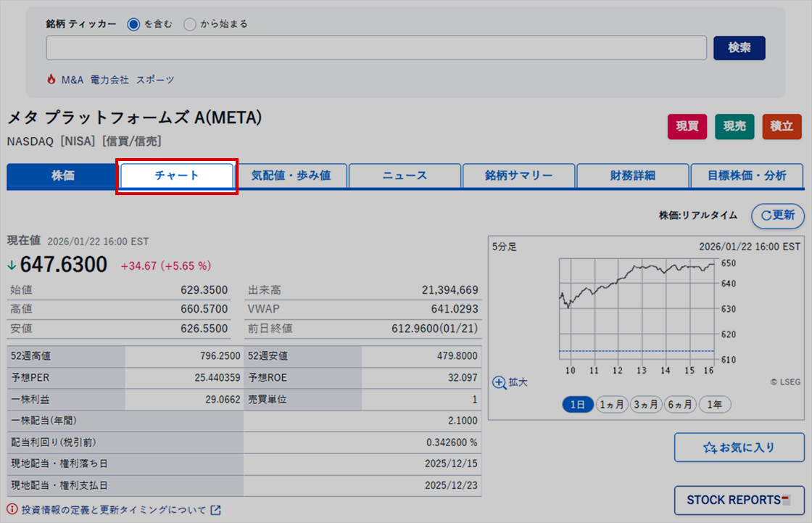
Task: Refresh stock price via 更新 circular arrow icon
Action: (768, 216)
